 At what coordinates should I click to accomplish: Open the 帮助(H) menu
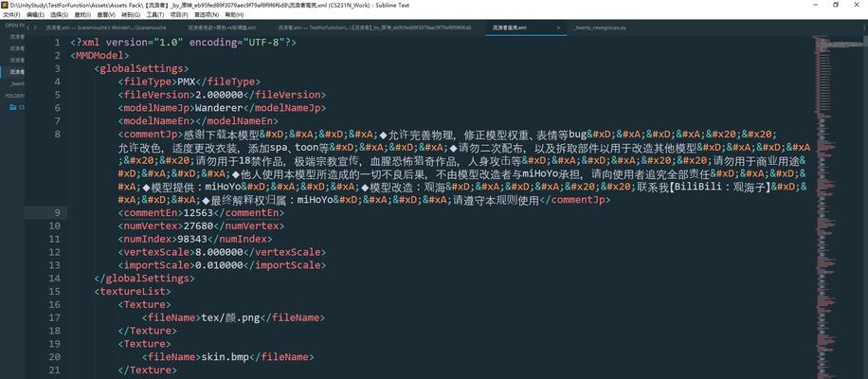click(234, 15)
